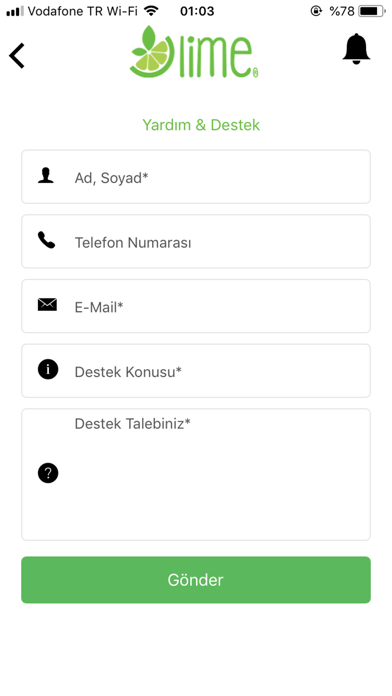392x696 pixels.
Task: Tap the question mark icon
Action: (48, 473)
